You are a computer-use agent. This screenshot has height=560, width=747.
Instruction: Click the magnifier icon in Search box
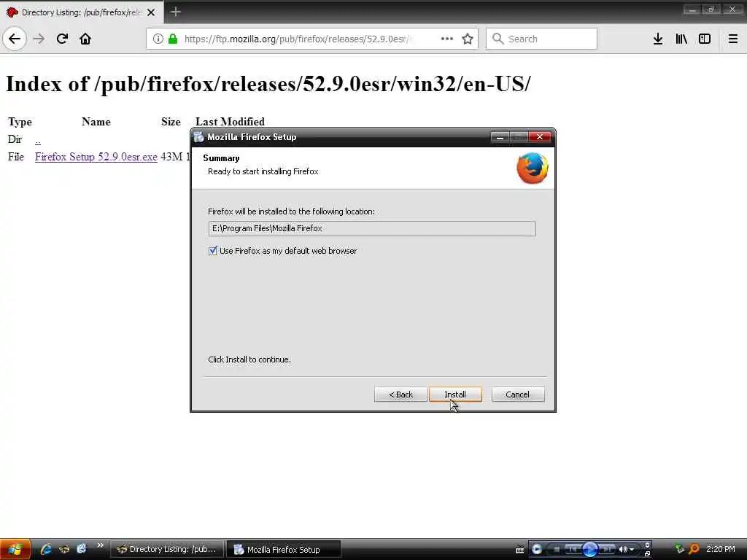tap(498, 39)
